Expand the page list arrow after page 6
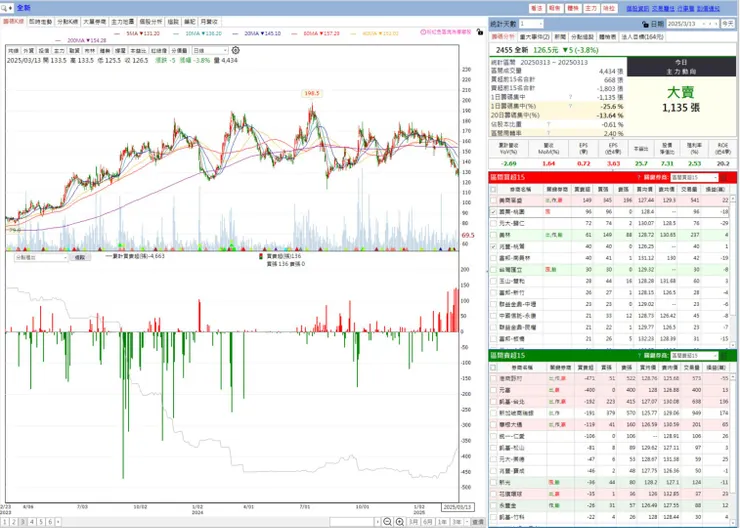 58,522
